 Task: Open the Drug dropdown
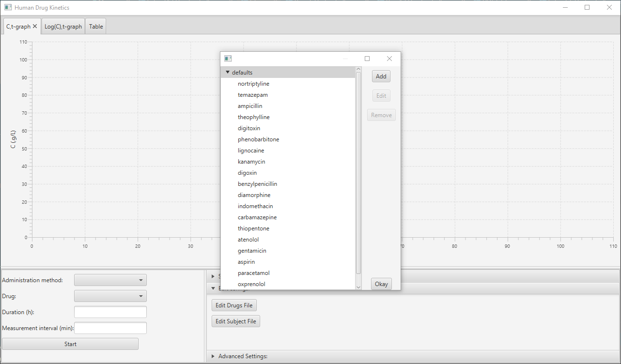pos(110,296)
